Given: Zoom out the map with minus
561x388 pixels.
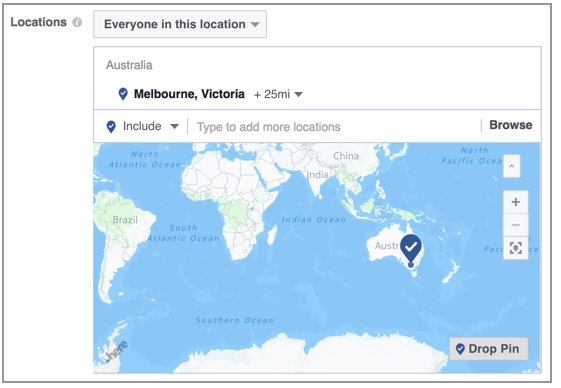Looking at the screenshot, I should pos(516,225).
